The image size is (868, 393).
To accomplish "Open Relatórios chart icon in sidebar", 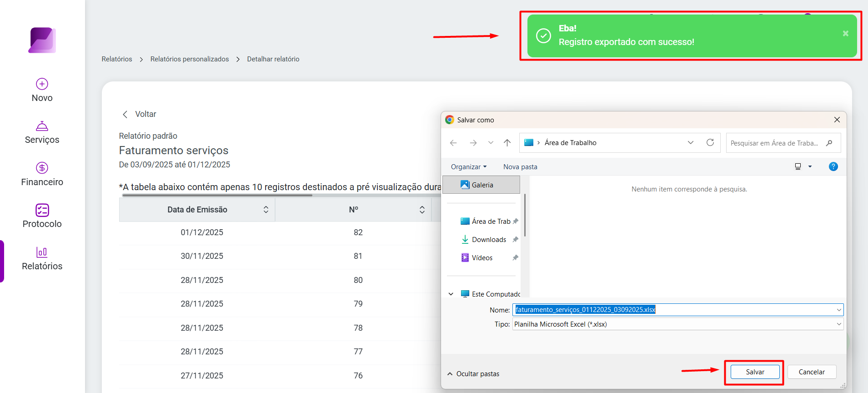I will click(42, 252).
